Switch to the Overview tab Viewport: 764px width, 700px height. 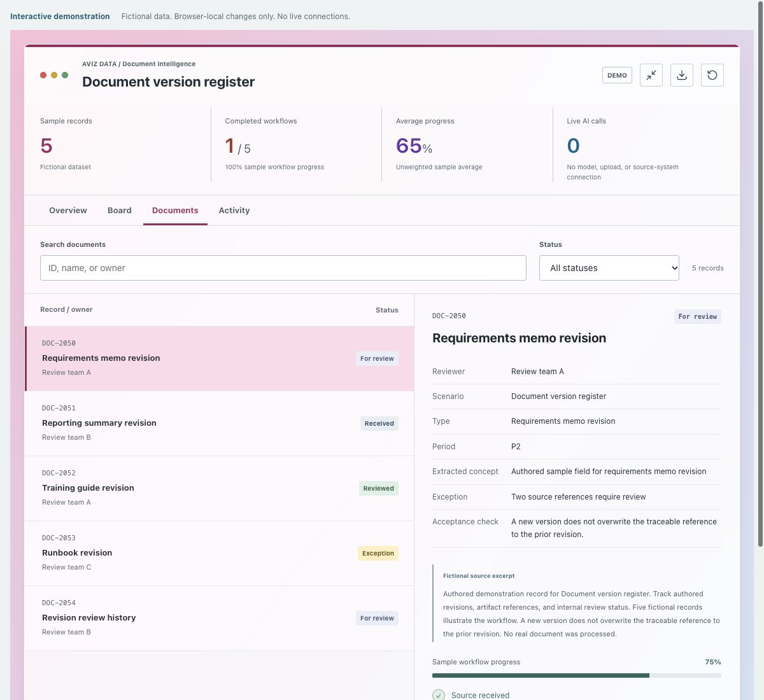coord(68,211)
